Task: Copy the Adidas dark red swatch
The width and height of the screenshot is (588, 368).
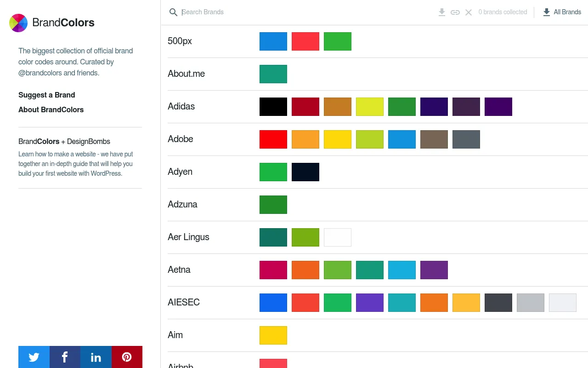Action: pyautogui.click(x=305, y=107)
